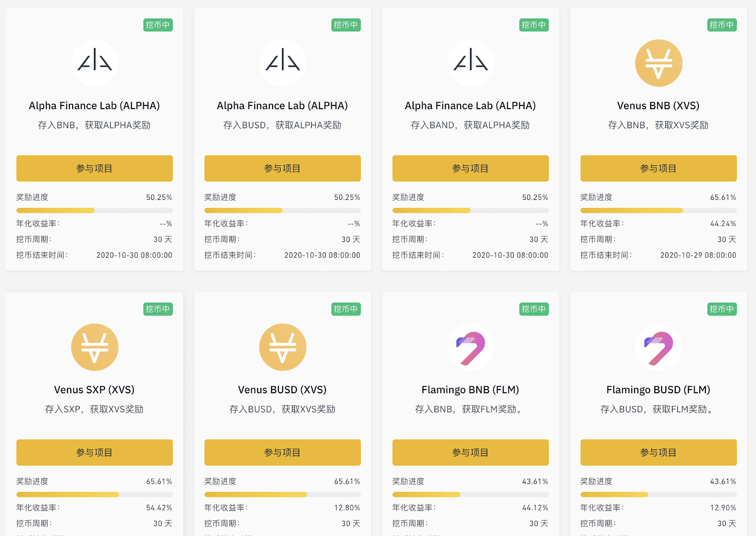Click 参与项目 on Venus BUSD (XVS)

click(x=283, y=452)
